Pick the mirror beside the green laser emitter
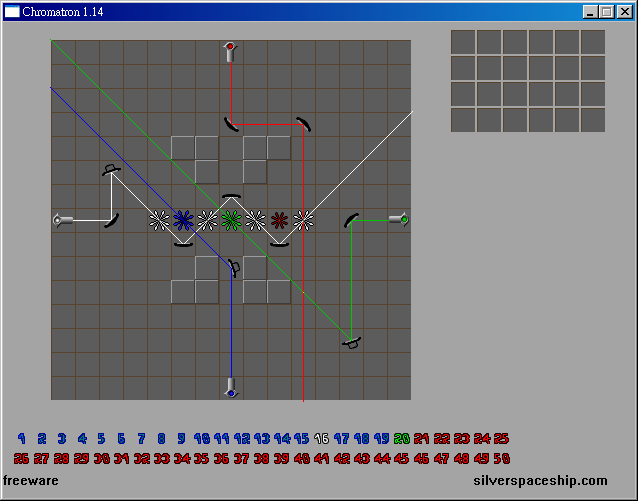This screenshot has width=638, height=501. 352,220
